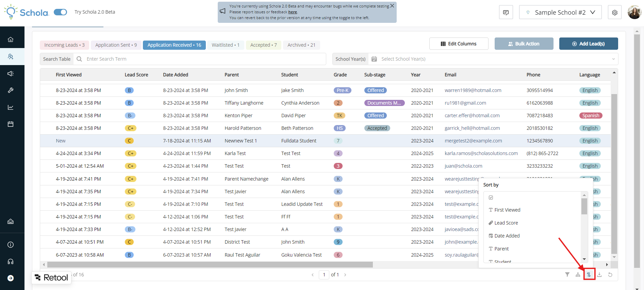The height and width of the screenshot is (290, 644).
Task: Open the settings gear icon
Action: click(615, 12)
